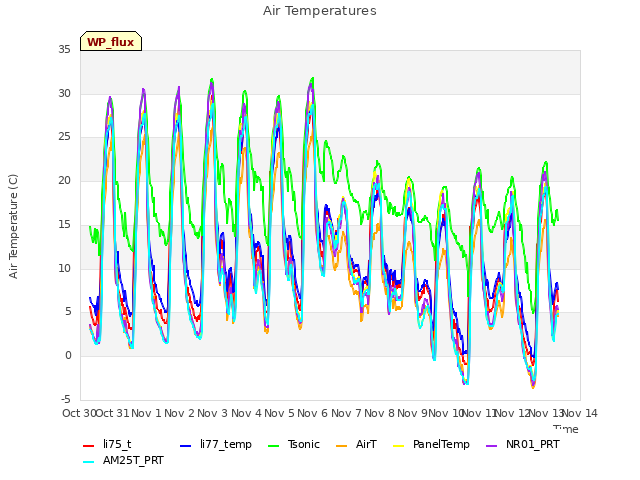This screenshot has height=480, width=640.
Task: Toggle the PanelTemp legend entry
Action: point(431,444)
